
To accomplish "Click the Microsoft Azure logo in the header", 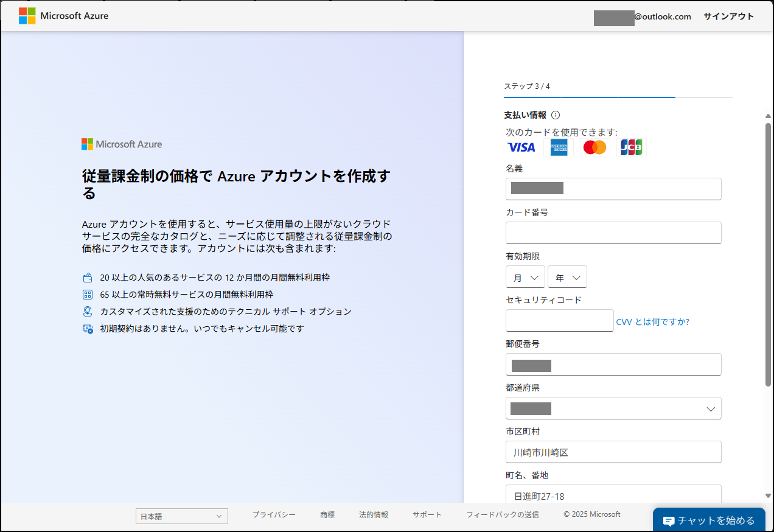I will 63,16.
